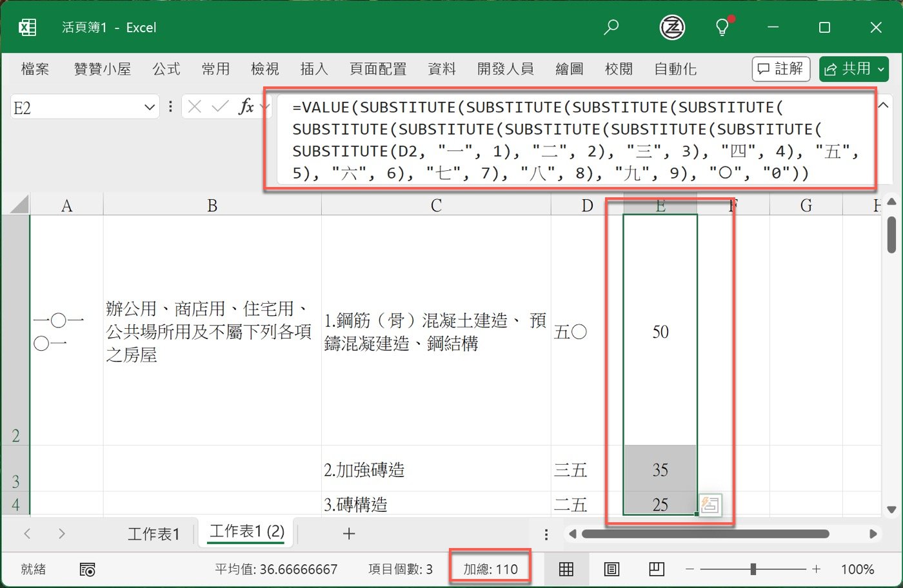
Task: Click vertical scrollbar down arrow
Action: 891,509
